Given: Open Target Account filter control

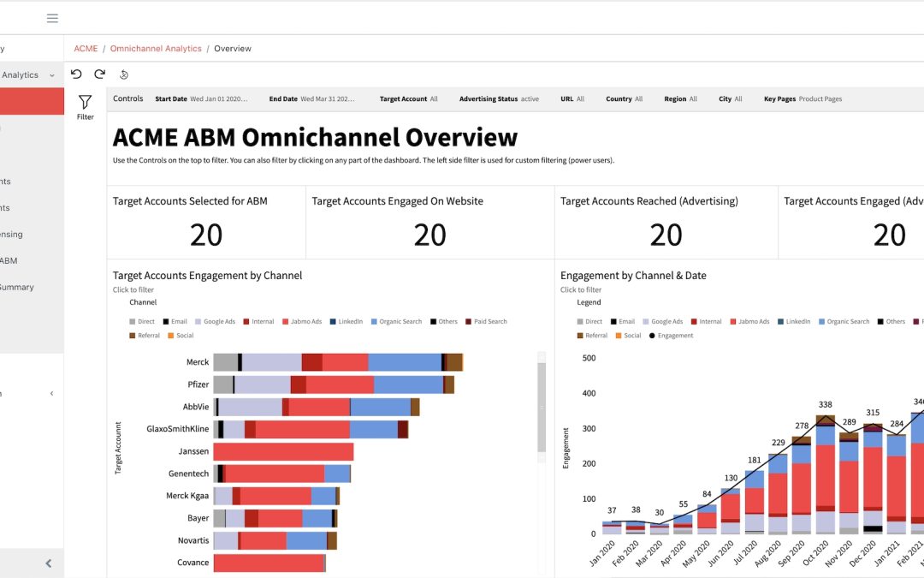Looking at the screenshot, I should [x=408, y=99].
